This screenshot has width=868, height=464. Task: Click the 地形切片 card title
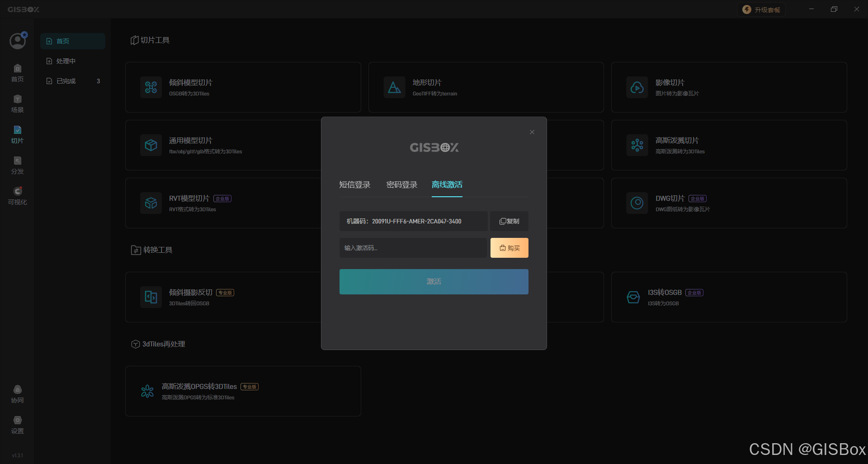click(x=427, y=83)
